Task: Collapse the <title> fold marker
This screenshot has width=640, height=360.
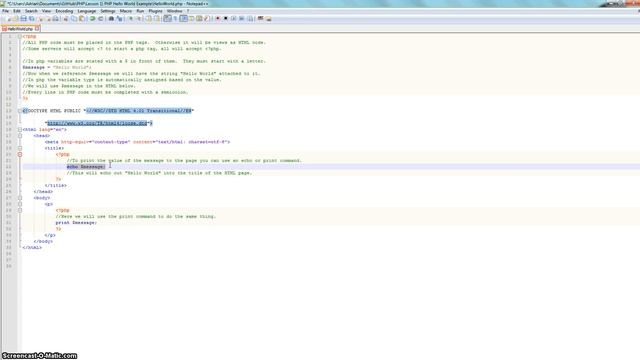Action: click(20, 148)
